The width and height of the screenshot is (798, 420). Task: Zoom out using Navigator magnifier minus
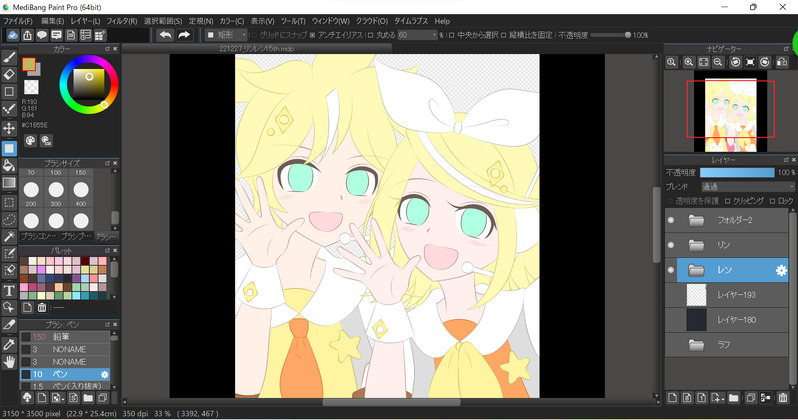coord(718,62)
